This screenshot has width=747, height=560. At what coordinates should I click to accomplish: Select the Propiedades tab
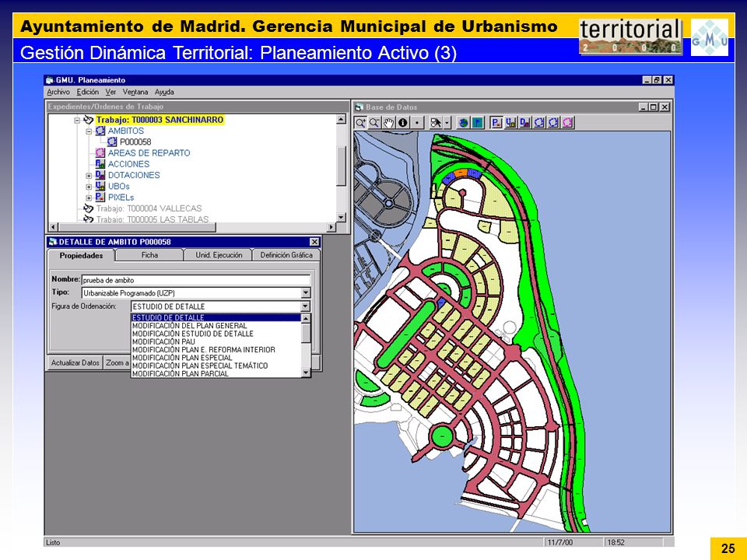coord(81,255)
